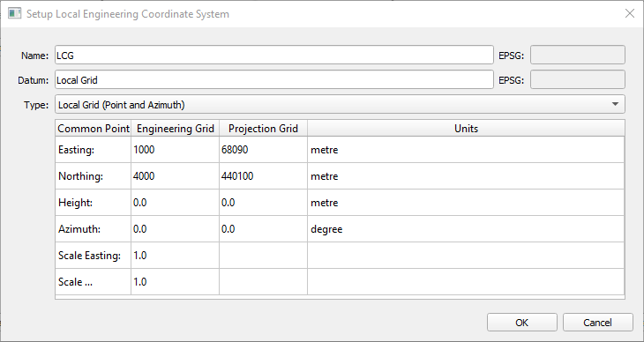This screenshot has width=644, height=342.
Task: Select the Local Grid (Point and Azimuth) combo box
Action: click(340, 104)
